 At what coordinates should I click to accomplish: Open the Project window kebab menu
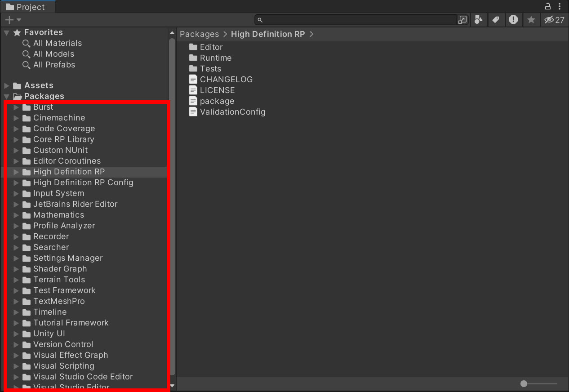coord(560,6)
